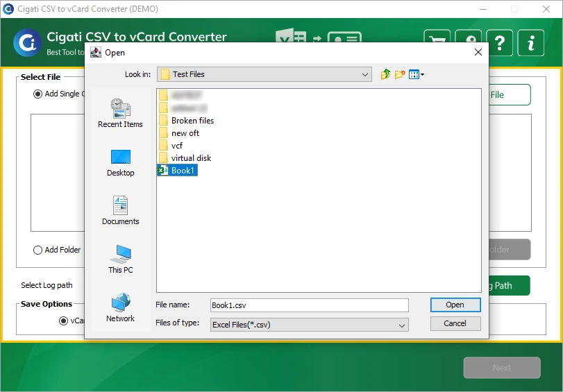
Task: Click the File name input field
Action: point(310,305)
